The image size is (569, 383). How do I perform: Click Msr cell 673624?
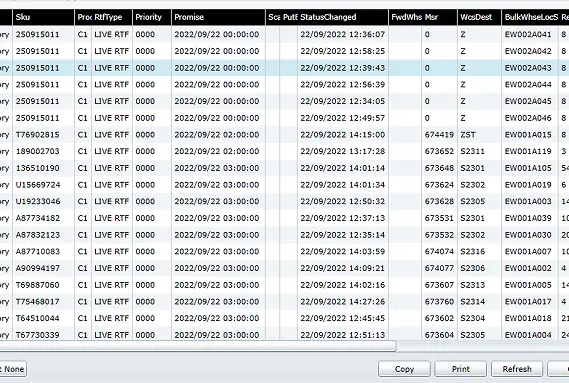(439, 185)
